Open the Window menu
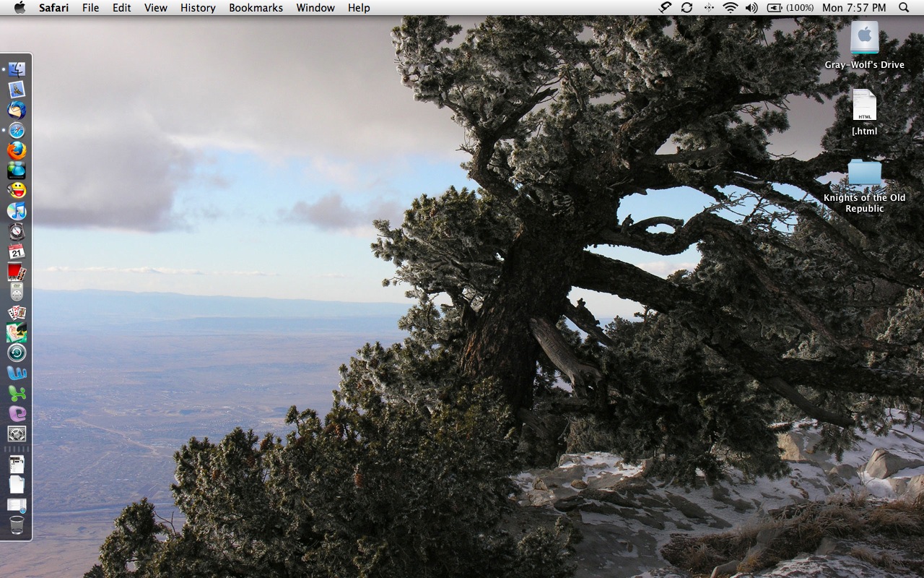 tap(315, 8)
